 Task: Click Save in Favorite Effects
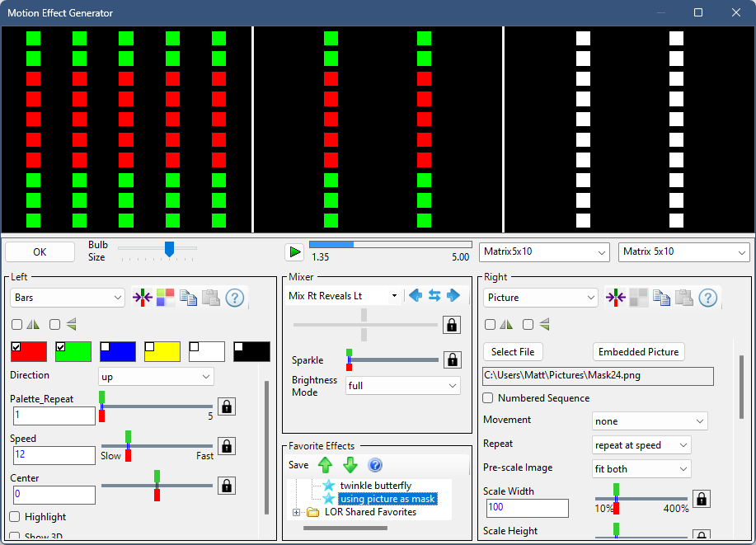298,465
